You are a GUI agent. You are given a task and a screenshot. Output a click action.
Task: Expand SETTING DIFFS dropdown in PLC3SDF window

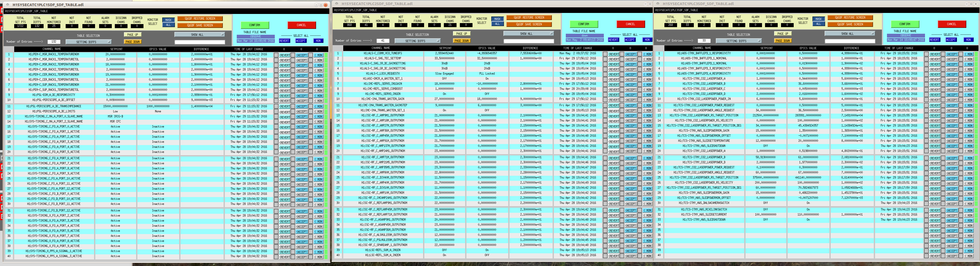coord(738,41)
